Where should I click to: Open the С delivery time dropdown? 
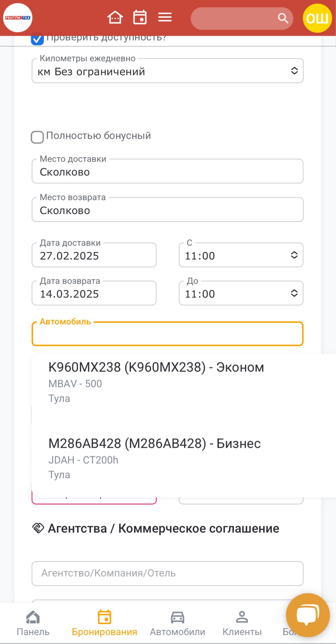tap(241, 255)
